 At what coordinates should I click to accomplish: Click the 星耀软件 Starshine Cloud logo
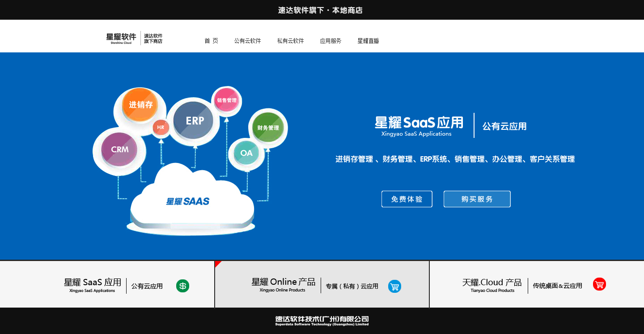(121, 39)
